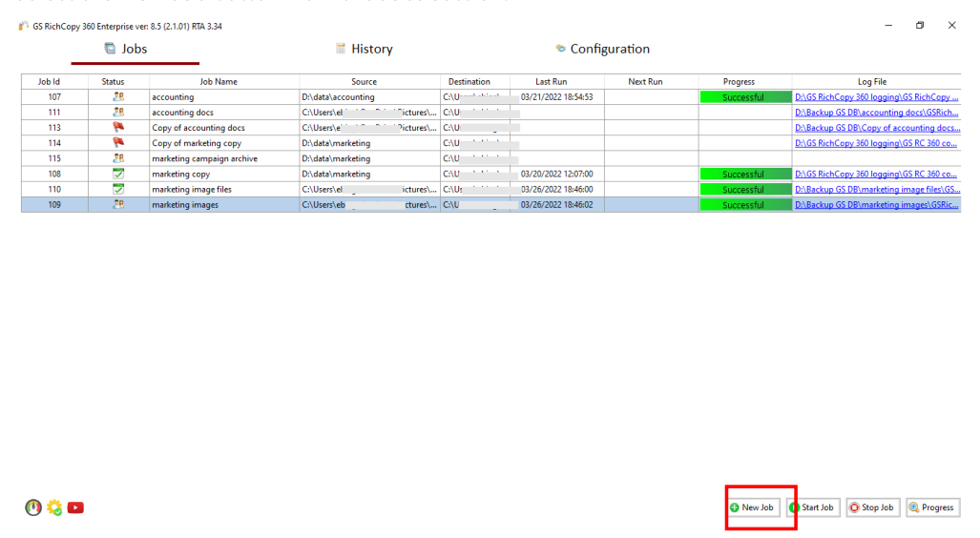The image size is (980, 538).
Task: Open log file link for accounting job
Action: (x=876, y=97)
